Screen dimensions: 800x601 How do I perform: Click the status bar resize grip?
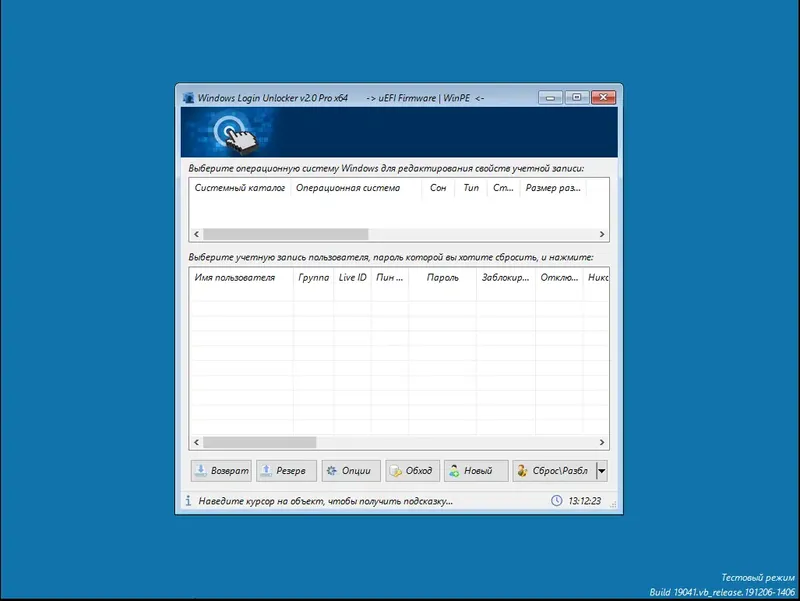pyautogui.click(x=613, y=504)
